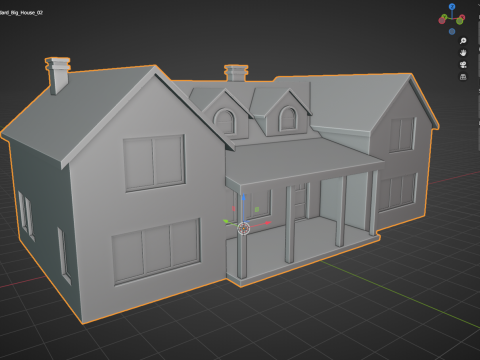Click the blue Z move arrow on object gizmo
The image size is (480, 360).
[x=244, y=198]
